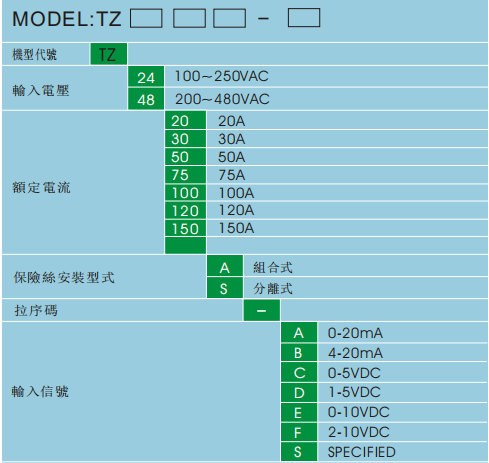The width and height of the screenshot is (489, 463).
Task: Click the 75A description
Action: point(232,175)
